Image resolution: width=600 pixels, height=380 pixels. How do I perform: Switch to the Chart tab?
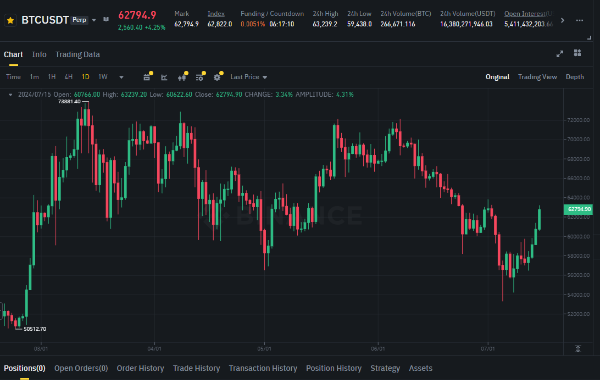pos(13,54)
